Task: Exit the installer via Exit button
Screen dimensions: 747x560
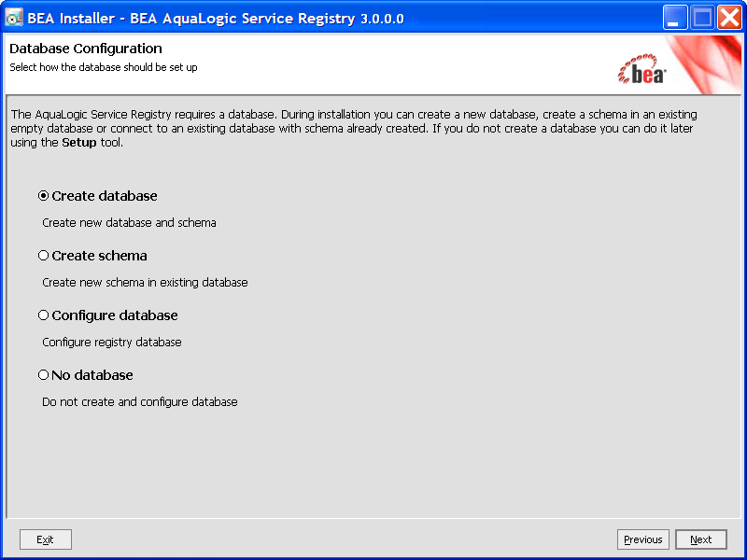Action: (46, 539)
